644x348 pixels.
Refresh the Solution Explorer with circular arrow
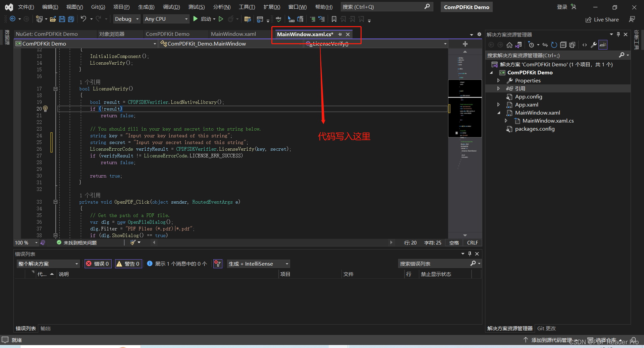[554, 45]
